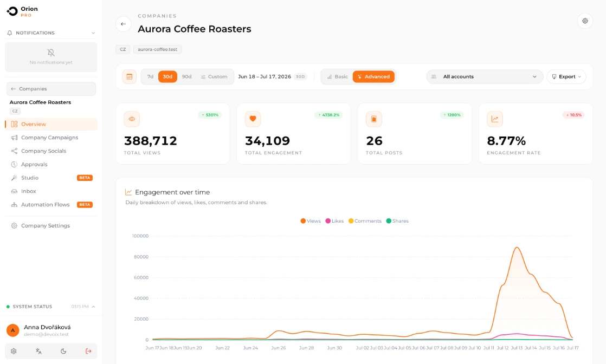Click the 1200% posts change badge
This screenshot has width=606, height=364.
coord(452,115)
